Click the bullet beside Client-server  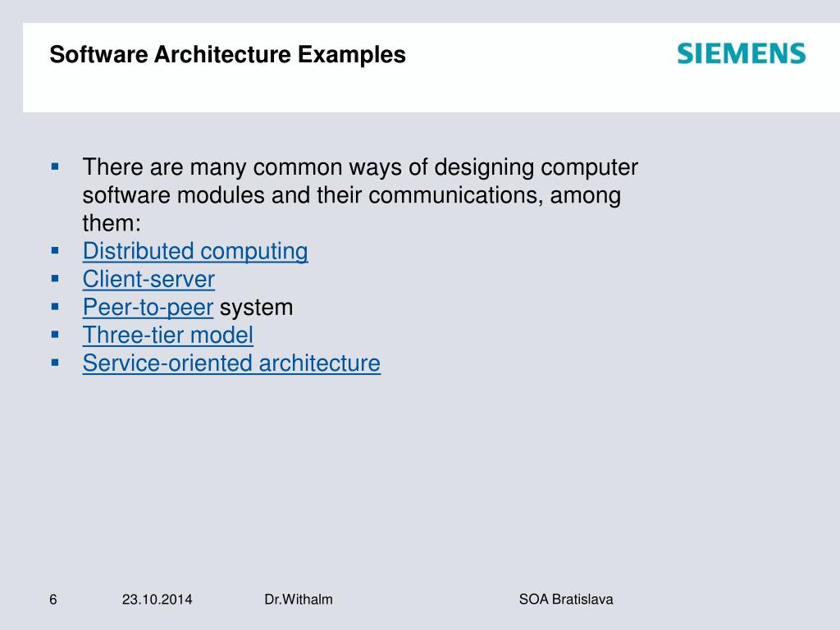tap(55, 277)
